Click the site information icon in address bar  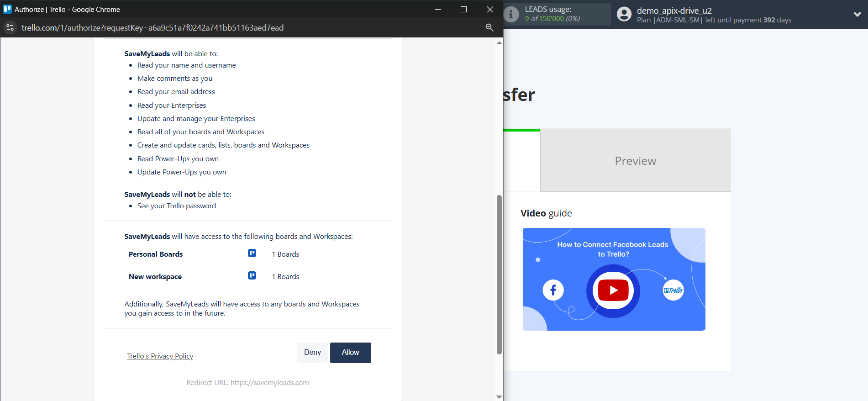pos(10,28)
